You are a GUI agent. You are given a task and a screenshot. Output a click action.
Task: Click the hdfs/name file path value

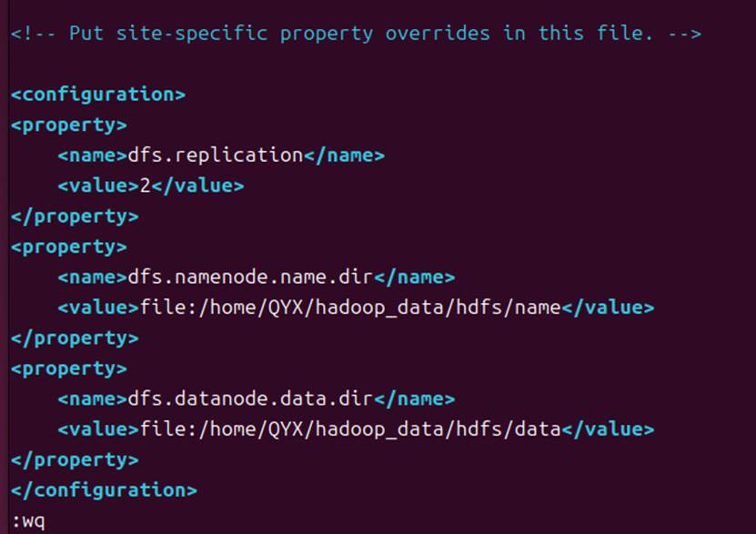click(350, 307)
